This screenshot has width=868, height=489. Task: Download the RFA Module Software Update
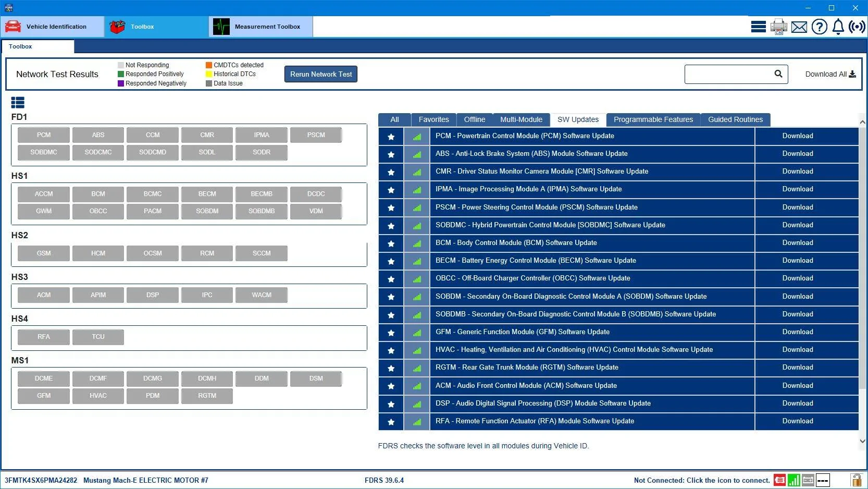pos(798,421)
